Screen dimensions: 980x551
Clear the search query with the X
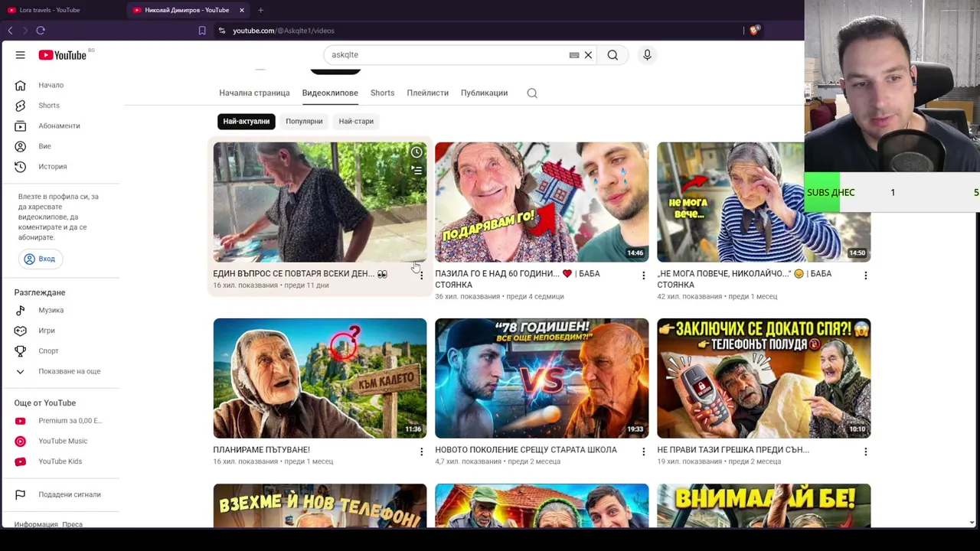click(x=588, y=55)
